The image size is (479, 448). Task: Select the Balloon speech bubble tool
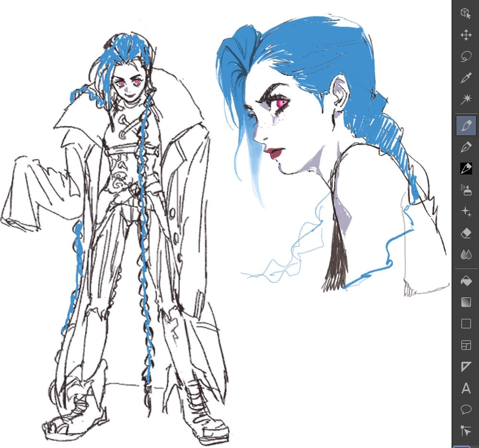pyautogui.click(x=466, y=410)
